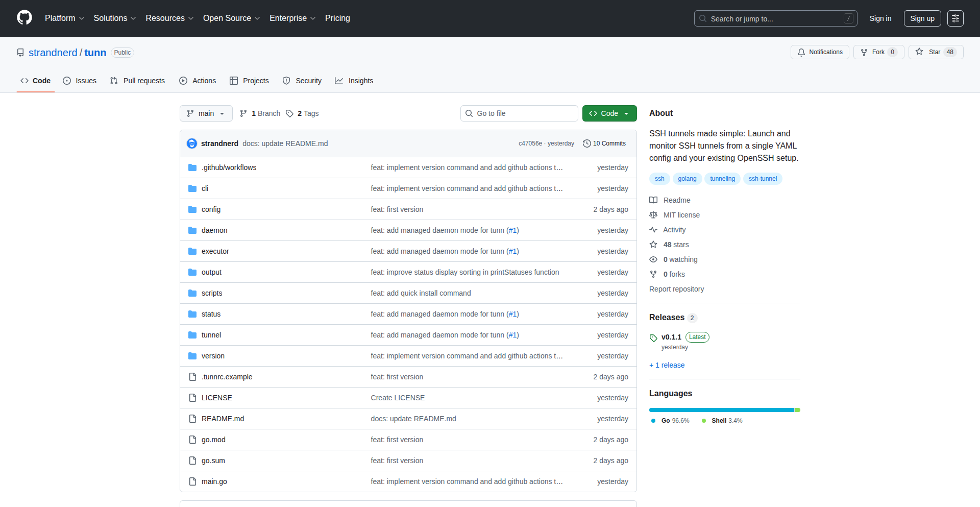Click the Notifications button
Screen dimensions: 980x507
point(820,52)
